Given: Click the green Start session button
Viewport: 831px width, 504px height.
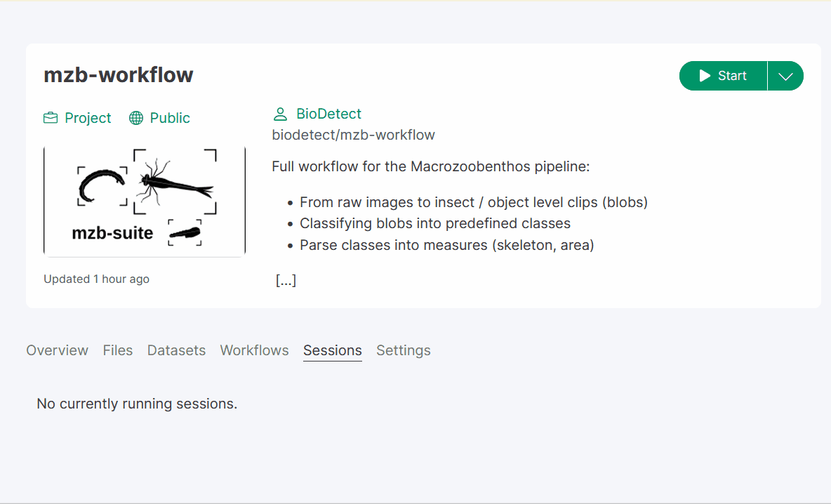Looking at the screenshot, I should tap(723, 76).
